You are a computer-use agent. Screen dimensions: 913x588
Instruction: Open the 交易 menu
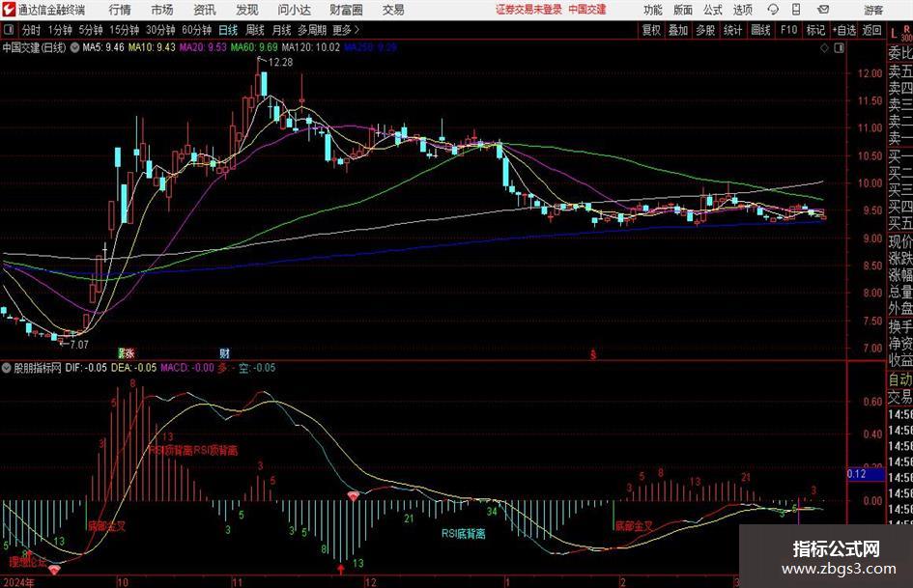point(393,10)
